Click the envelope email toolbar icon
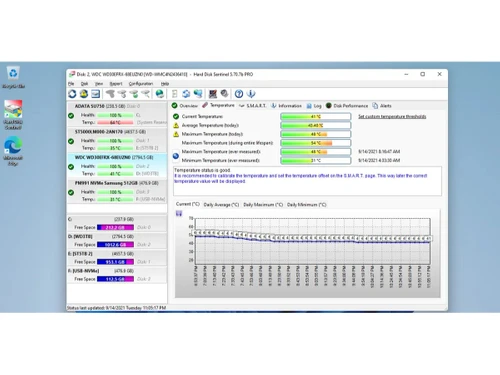The width and height of the screenshot is (500, 375). point(96,94)
